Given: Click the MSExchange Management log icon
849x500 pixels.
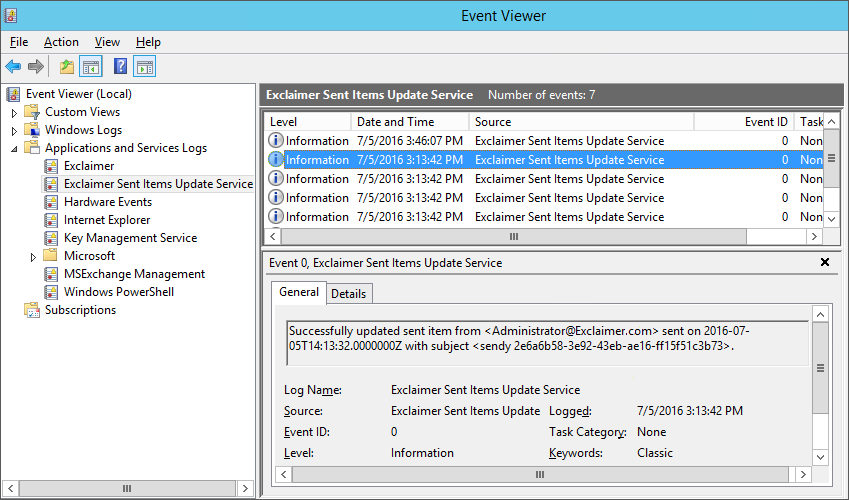Looking at the screenshot, I should (x=51, y=274).
